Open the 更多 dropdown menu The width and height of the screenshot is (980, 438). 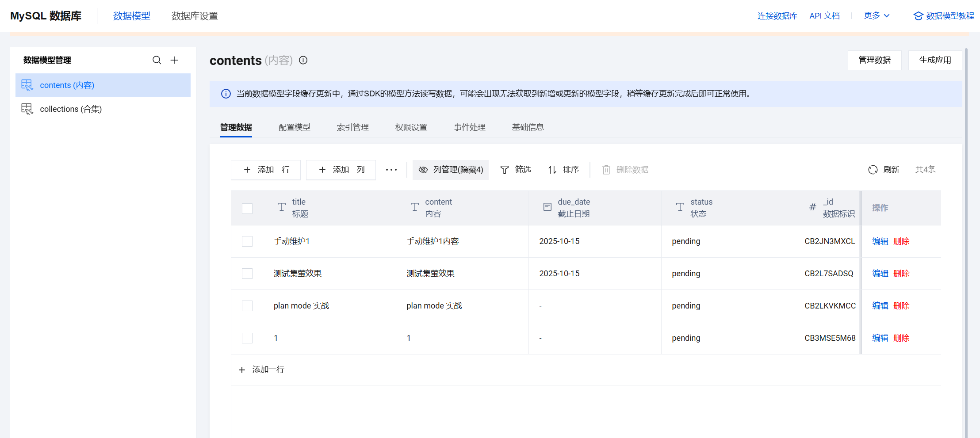(877, 15)
